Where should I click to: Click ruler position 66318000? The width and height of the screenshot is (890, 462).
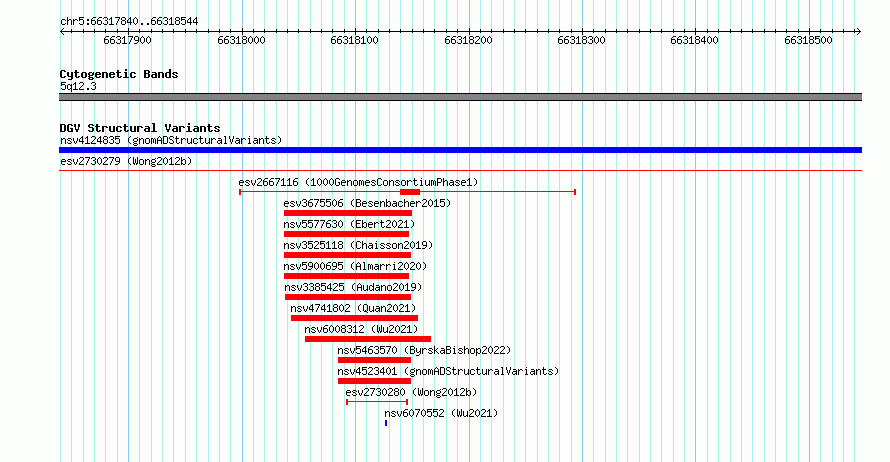pyautogui.click(x=241, y=40)
